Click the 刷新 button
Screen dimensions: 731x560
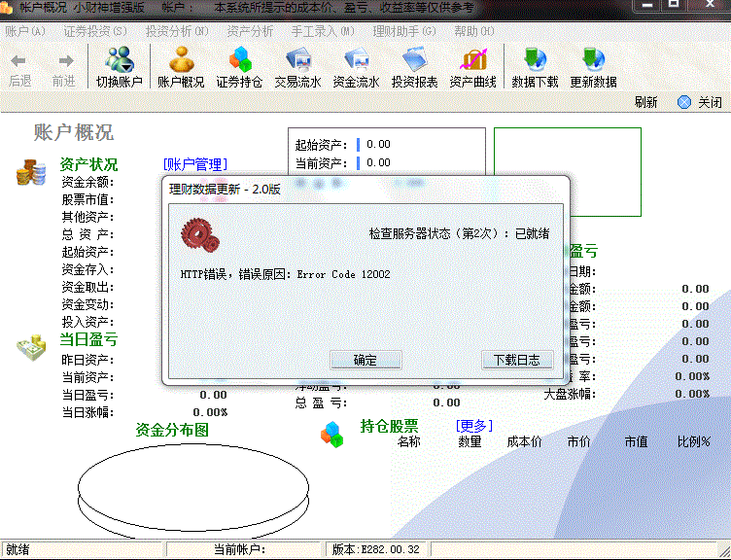(x=645, y=102)
